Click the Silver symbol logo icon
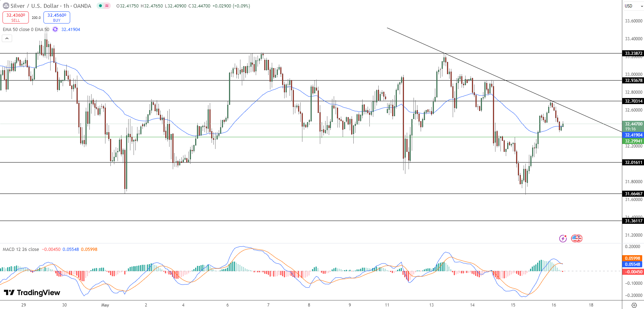Viewport: 644px width, 309px height. (6, 6)
